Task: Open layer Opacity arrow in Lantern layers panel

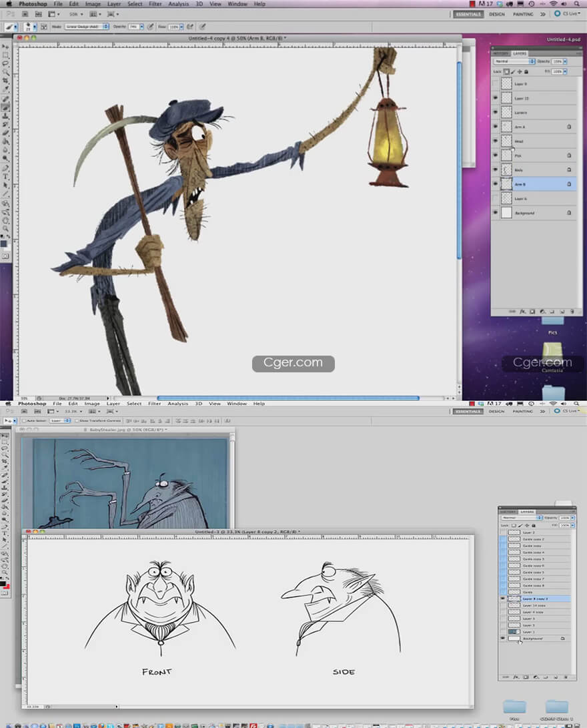Action: 565,61
